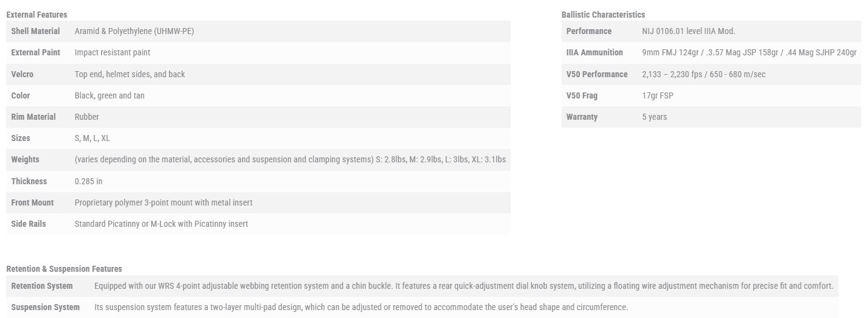Select the Aramid & Polyethylene (UHMW-PE) value
The image size is (868, 318).
click(x=134, y=31)
